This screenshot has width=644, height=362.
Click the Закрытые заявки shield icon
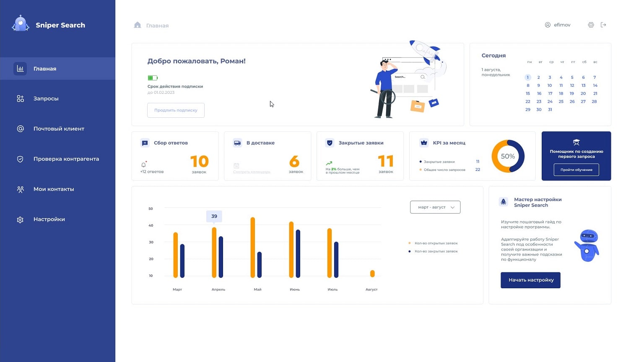click(330, 143)
